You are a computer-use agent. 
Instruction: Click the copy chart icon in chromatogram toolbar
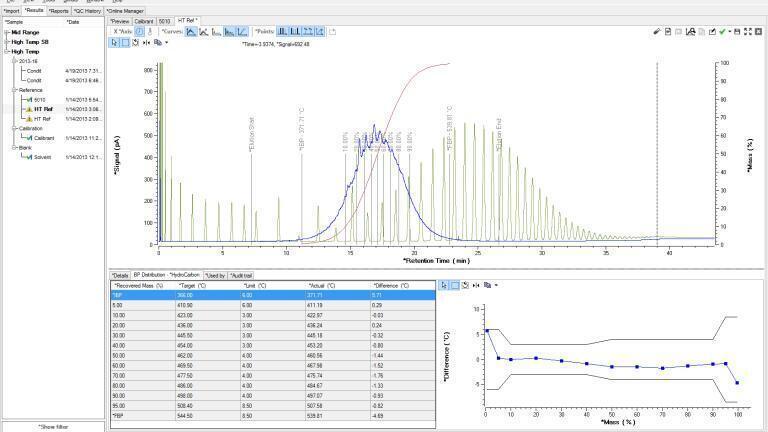[x=158, y=43]
